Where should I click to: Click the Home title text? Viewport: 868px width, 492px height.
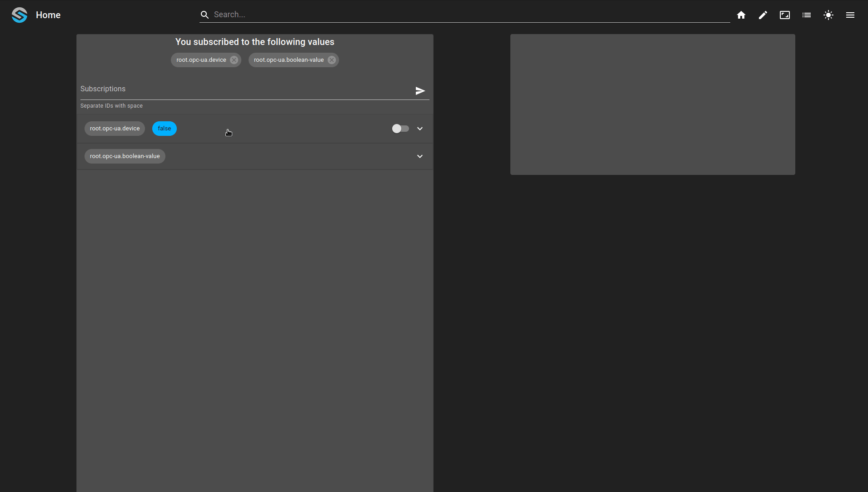click(x=48, y=15)
